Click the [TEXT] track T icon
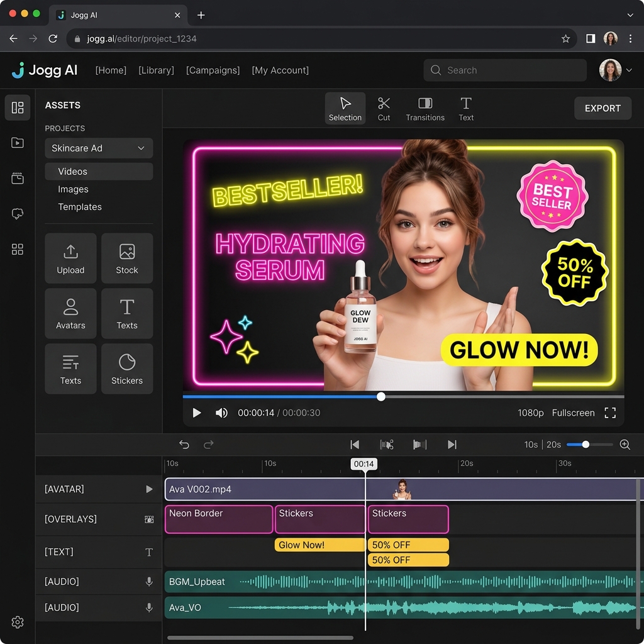This screenshot has height=644, width=644. (149, 552)
